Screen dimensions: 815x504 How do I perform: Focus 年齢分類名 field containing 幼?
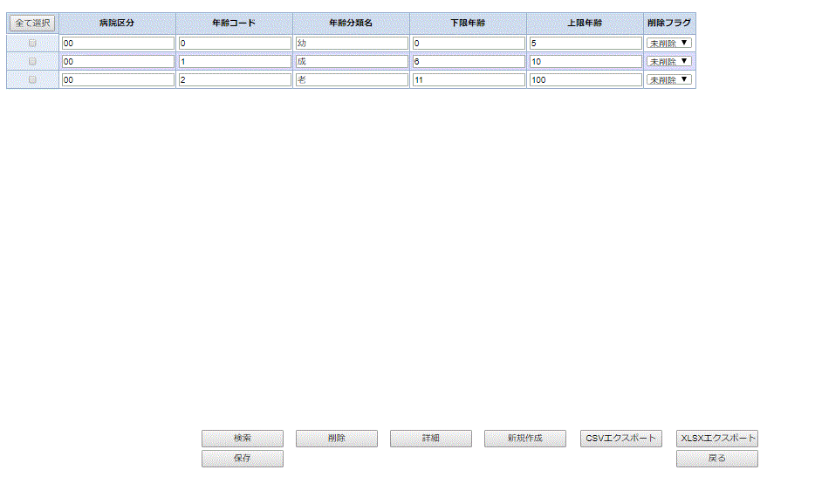[x=352, y=43]
